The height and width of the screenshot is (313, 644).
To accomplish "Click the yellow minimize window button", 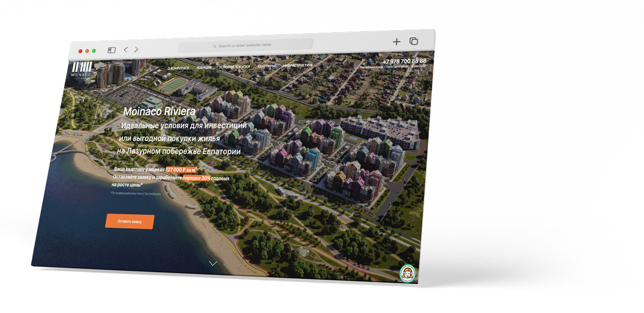I will tap(87, 51).
